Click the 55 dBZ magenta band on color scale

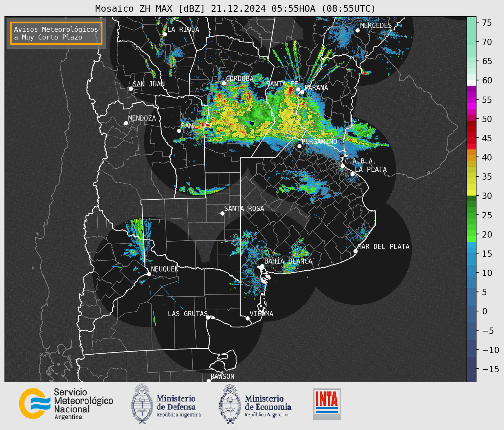(471, 100)
